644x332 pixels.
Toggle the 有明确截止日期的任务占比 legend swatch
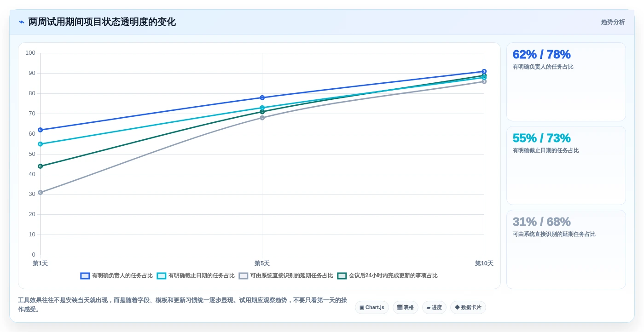pos(161,276)
